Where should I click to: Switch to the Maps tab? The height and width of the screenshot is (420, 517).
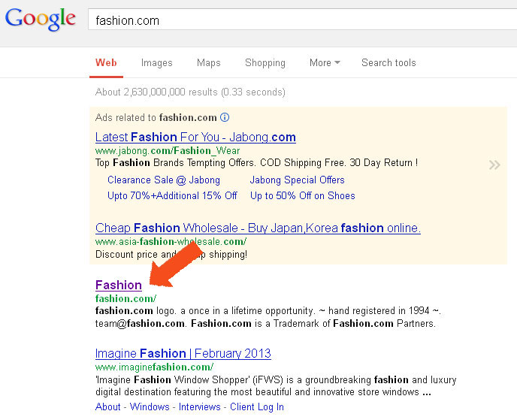point(208,63)
